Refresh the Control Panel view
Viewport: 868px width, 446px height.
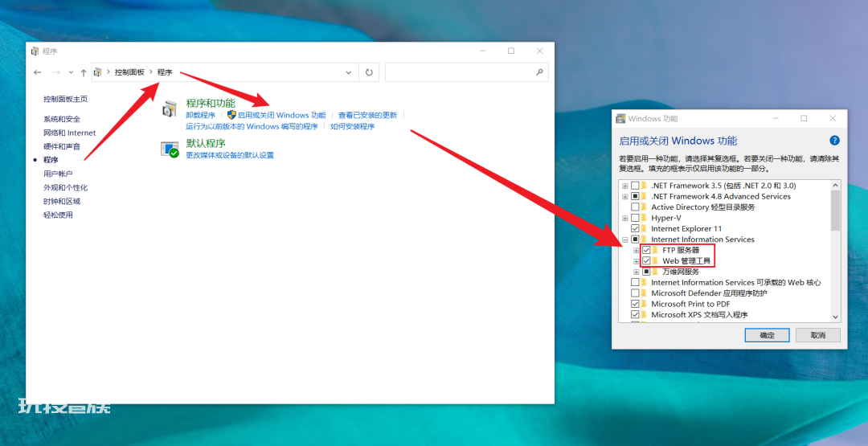[x=369, y=72]
